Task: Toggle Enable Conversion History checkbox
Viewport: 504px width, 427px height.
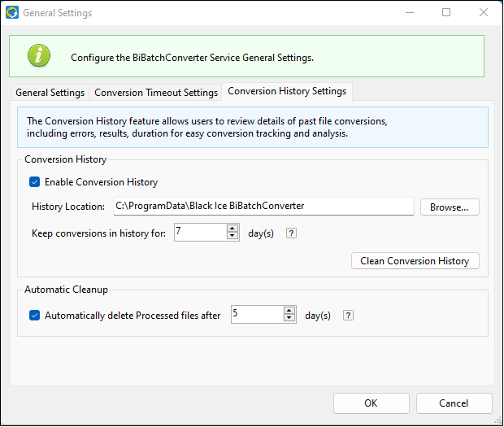Action: pos(34,182)
